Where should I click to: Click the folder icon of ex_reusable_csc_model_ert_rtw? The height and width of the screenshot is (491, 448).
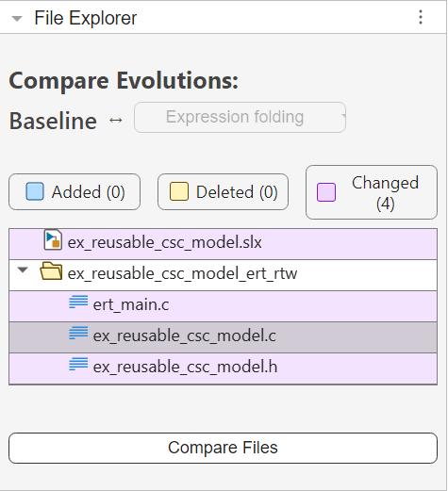[51, 271]
